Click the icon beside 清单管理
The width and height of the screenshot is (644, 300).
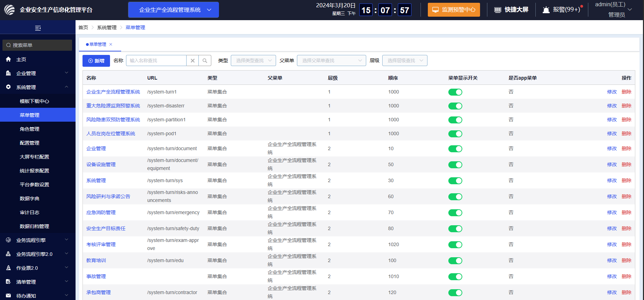[8, 282]
